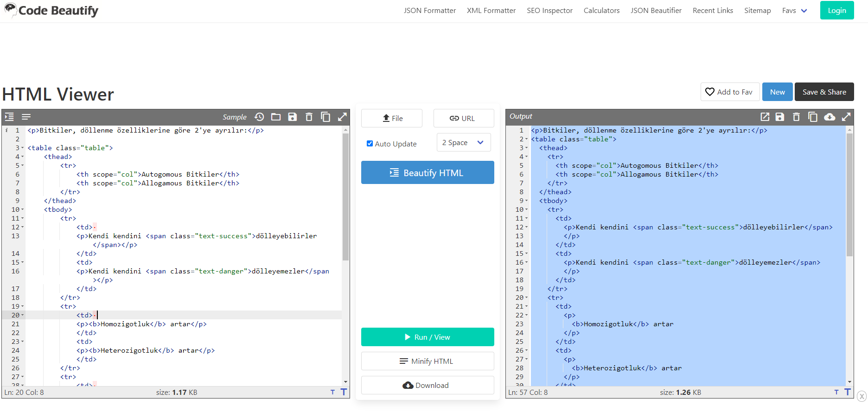
Task: Close the ad with the X circle icon
Action: click(x=862, y=396)
